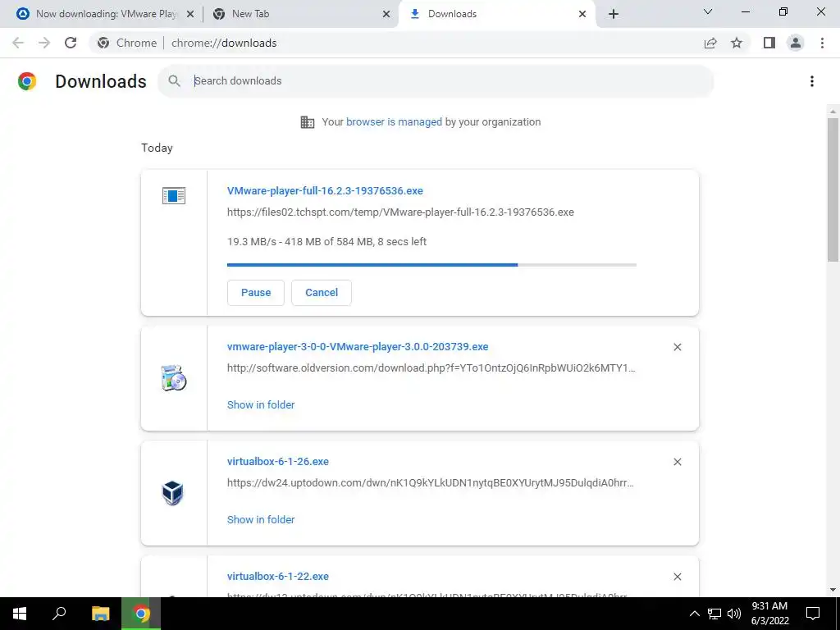Click the vmware-player-3-0-0 installer icon
Screen dimensions: 840x630
[x=174, y=377]
